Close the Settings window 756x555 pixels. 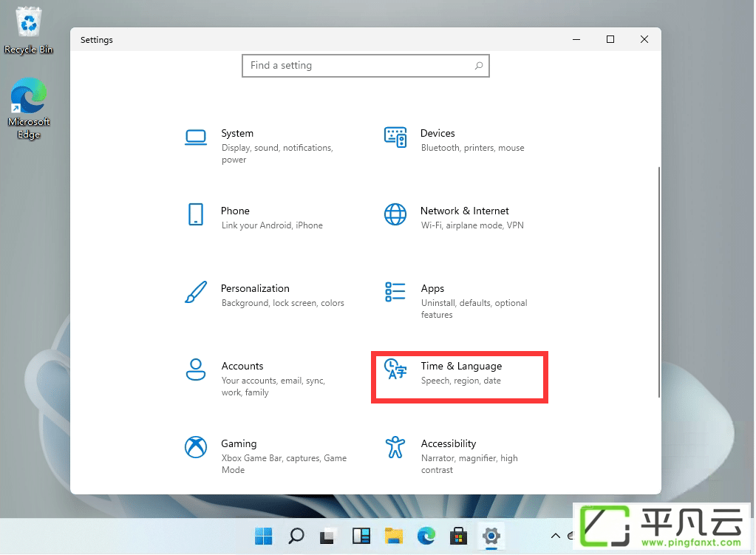pyautogui.click(x=644, y=39)
